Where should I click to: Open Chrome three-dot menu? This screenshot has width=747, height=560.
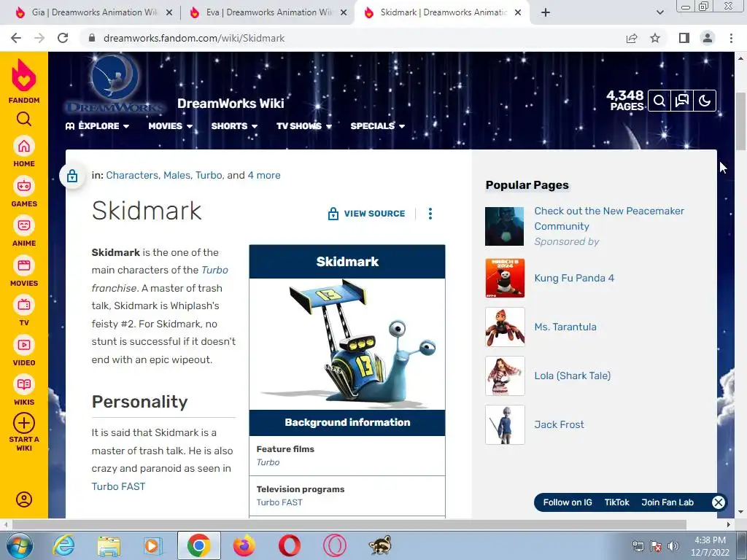pos(731,38)
